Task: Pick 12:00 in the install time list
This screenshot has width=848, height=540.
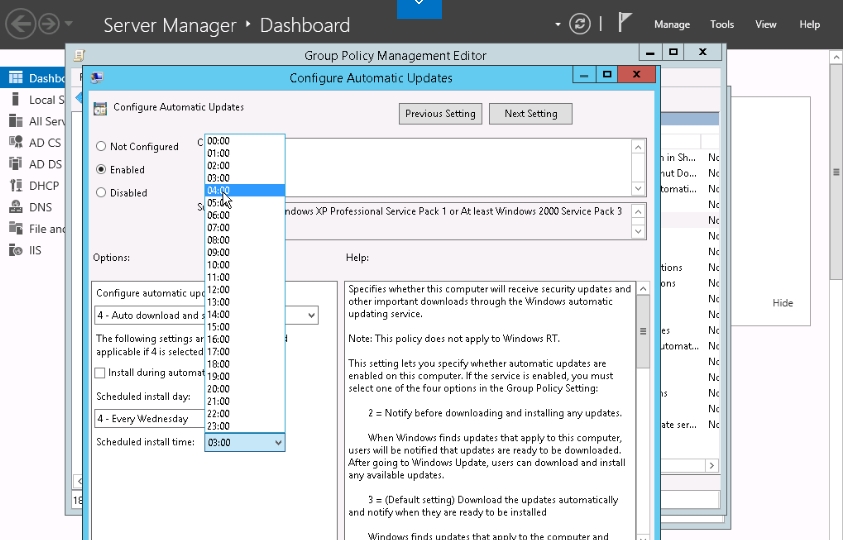Action: pos(219,289)
